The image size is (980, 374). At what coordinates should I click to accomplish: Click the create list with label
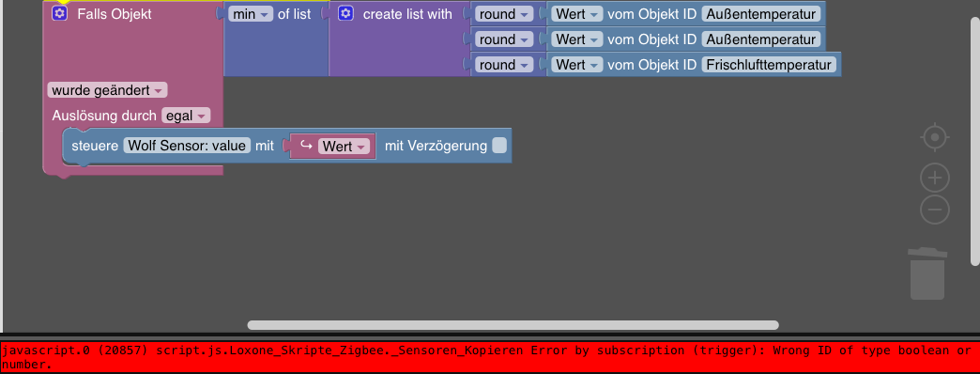[407, 14]
